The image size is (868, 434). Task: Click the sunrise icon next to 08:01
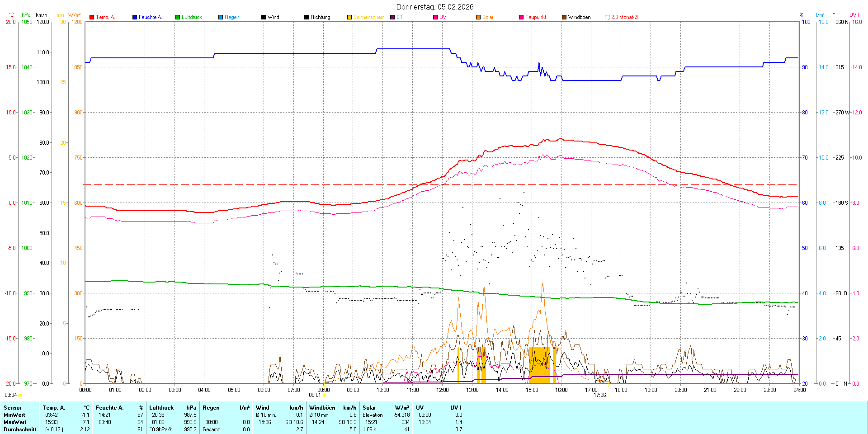coord(324,395)
